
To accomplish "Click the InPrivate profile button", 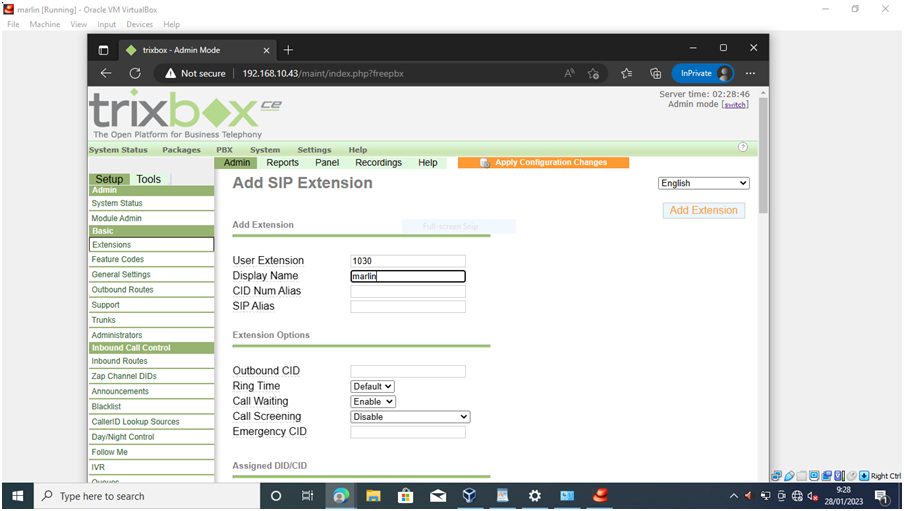I will pos(703,73).
